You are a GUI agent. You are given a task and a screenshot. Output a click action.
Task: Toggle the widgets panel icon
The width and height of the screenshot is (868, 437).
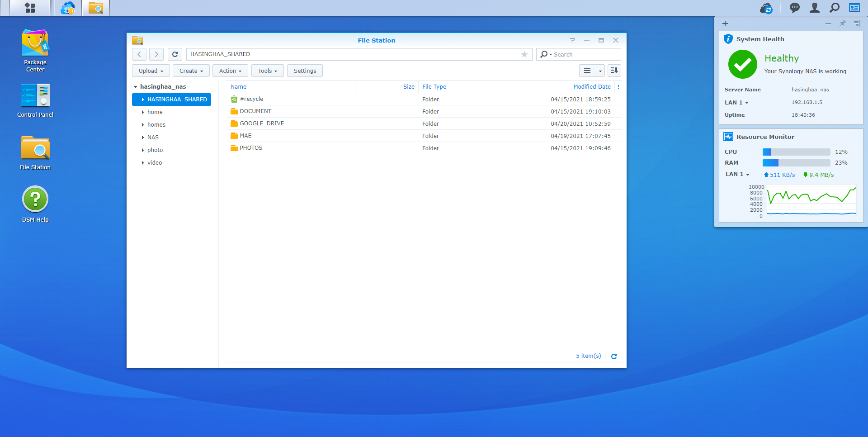pos(854,8)
